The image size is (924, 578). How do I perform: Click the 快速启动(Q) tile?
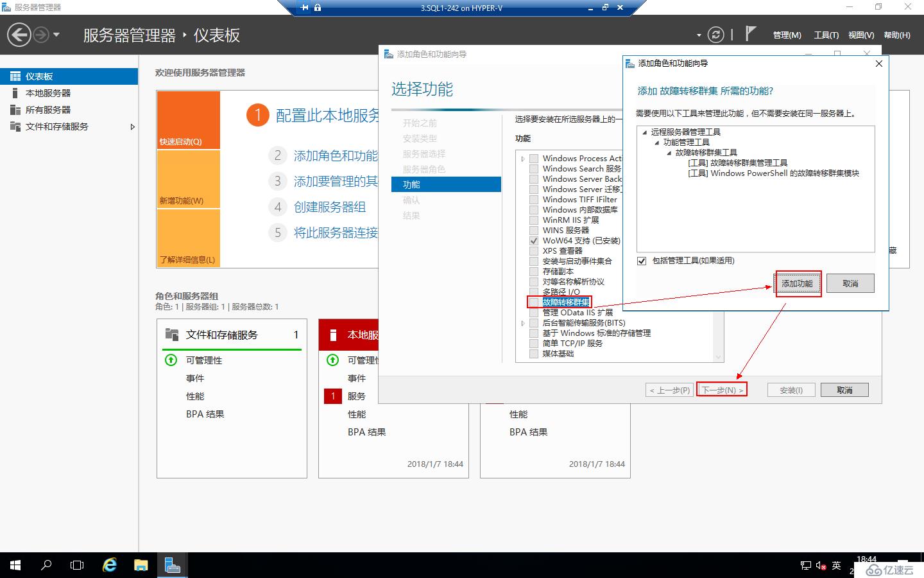[x=189, y=120]
